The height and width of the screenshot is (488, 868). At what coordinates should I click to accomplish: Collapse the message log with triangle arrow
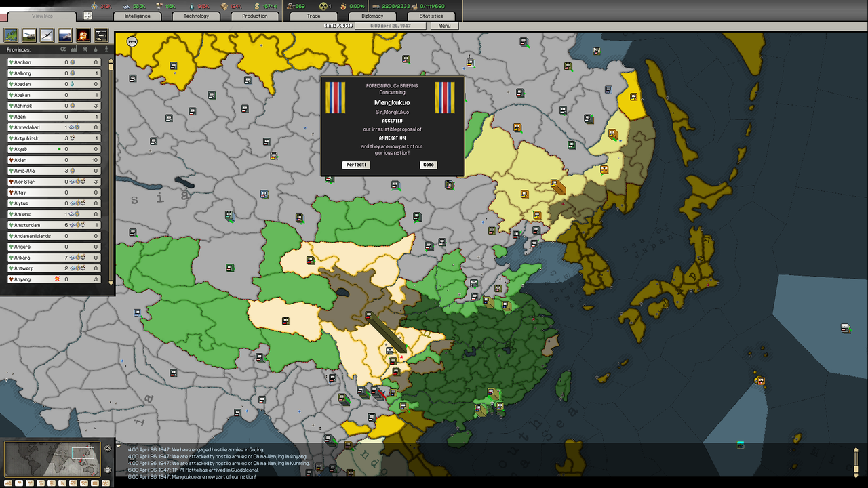tap(119, 447)
